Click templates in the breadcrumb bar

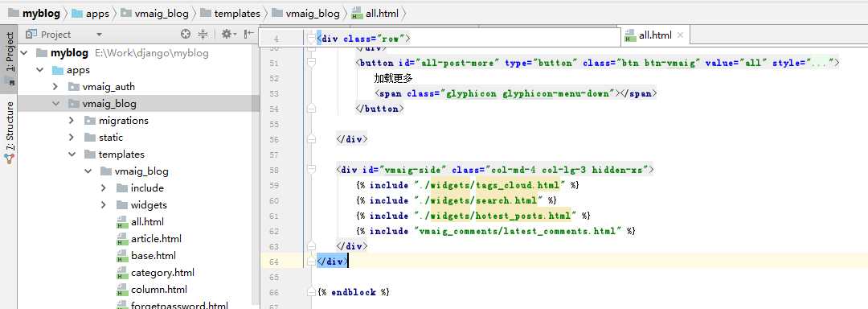coord(231,14)
